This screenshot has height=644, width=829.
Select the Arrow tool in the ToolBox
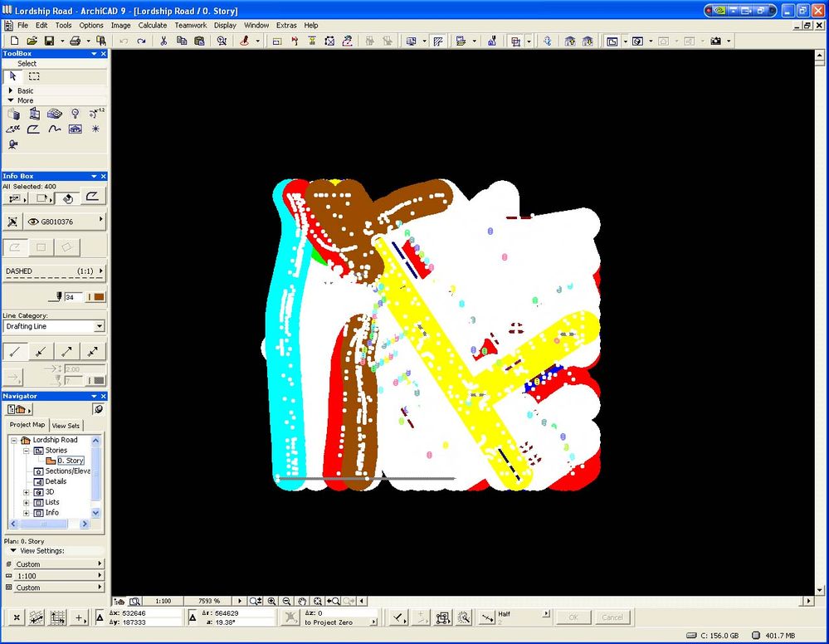tap(13, 76)
